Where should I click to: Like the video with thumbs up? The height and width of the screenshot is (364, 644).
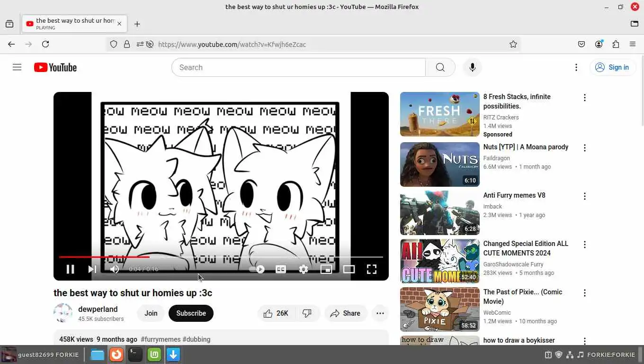(277, 313)
